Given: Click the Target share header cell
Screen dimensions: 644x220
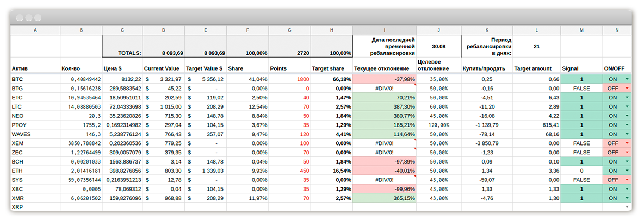Looking at the screenshot, I should pyautogui.click(x=331, y=66).
